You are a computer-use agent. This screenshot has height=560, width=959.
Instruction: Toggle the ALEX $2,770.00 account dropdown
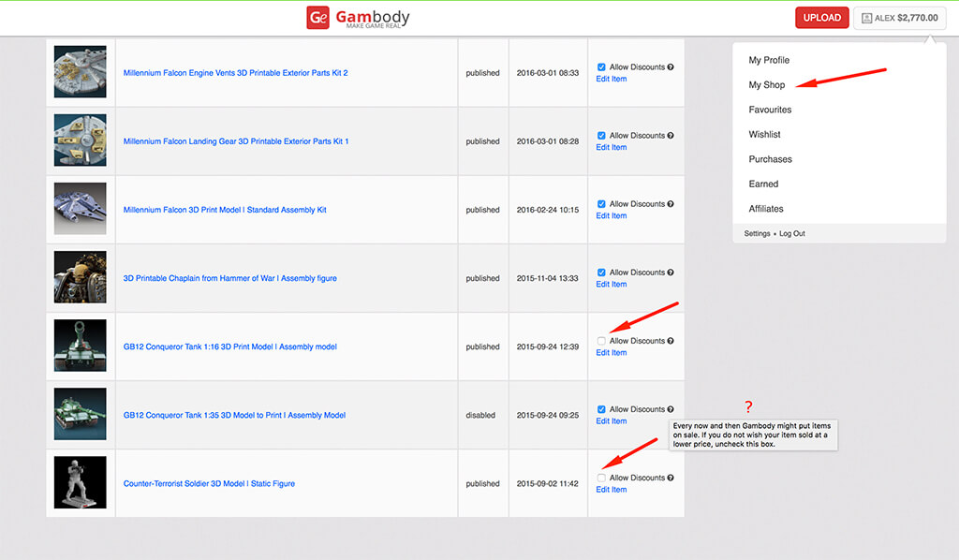(x=899, y=18)
